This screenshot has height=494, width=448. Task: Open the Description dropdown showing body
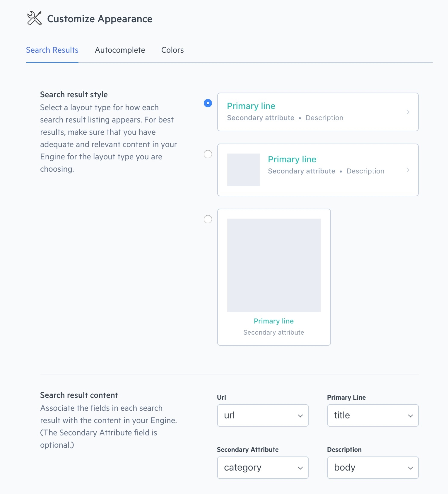pyautogui.click(x=373, y=468)
